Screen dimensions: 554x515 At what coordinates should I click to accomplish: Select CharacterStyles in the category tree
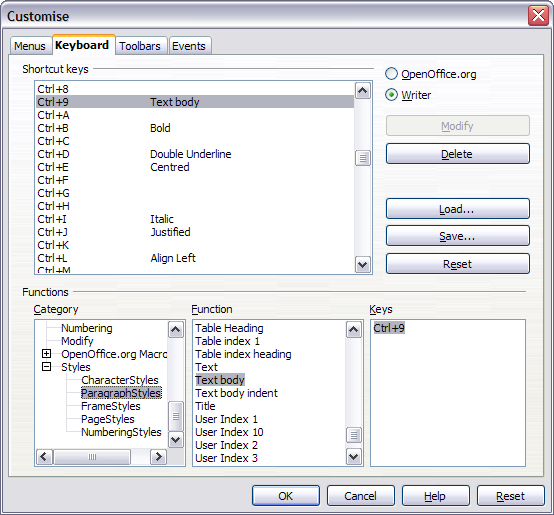tap(120, 380)
